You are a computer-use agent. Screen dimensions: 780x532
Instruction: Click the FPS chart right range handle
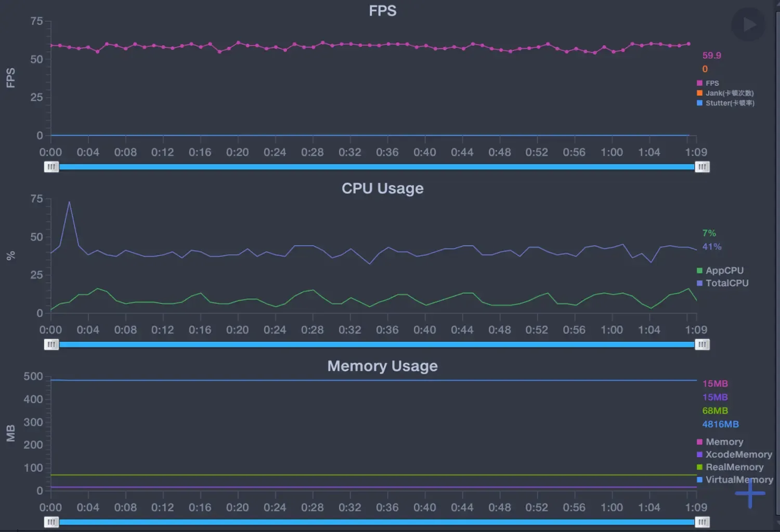702,167
